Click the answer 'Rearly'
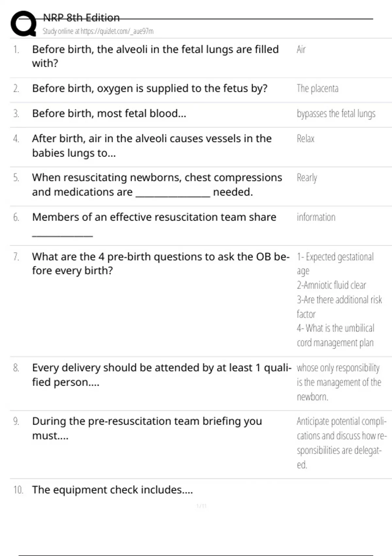The height and width of the screenshot is (556, 392). click(307, 178)
